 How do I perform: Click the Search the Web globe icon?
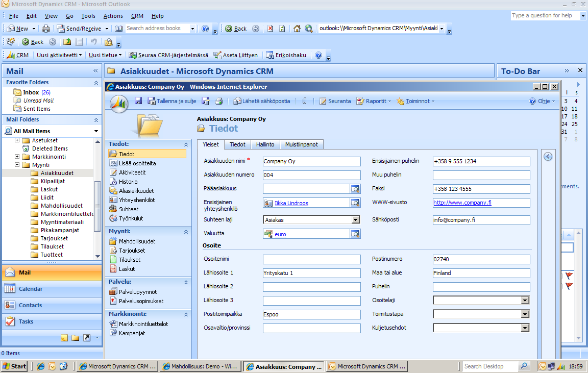(x=309, y=29)
